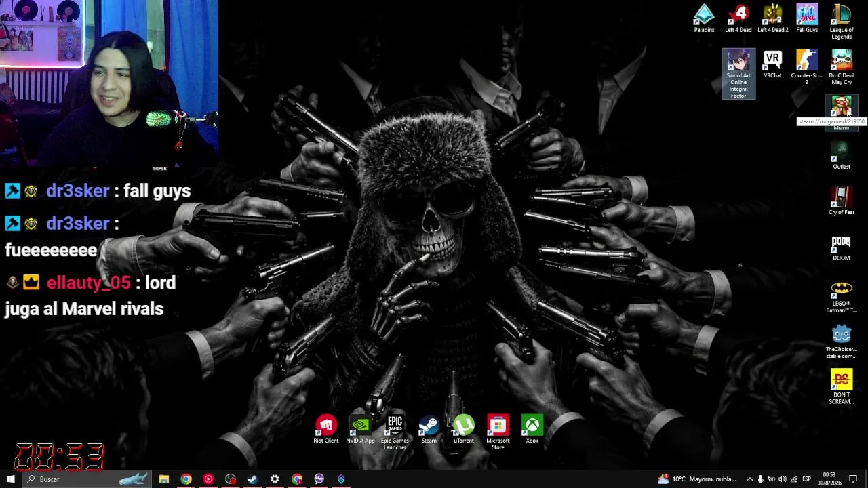The image size is (868, 488).
Task: Select the League of Legends shortcut
Action: pyautogui.click(x=842, y=22)
